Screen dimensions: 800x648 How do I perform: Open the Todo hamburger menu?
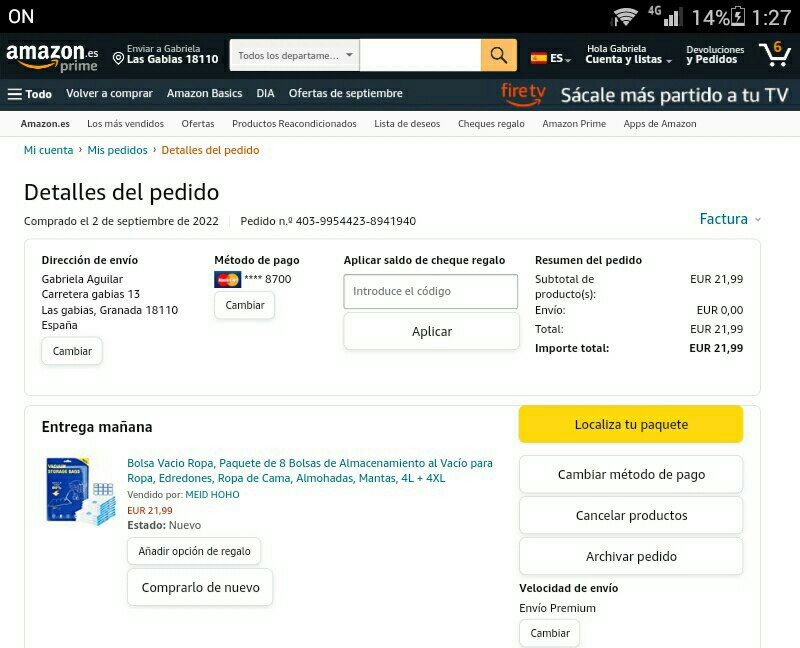click(30, 94)
